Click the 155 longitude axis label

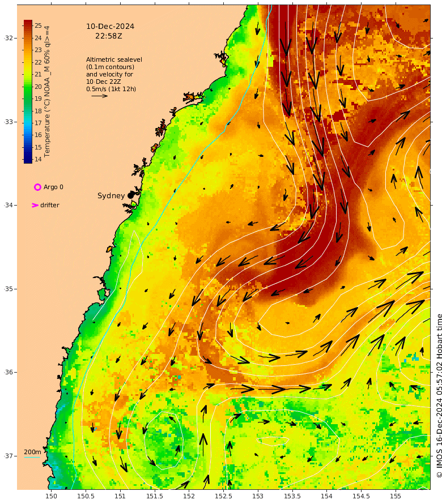[396, 496]
